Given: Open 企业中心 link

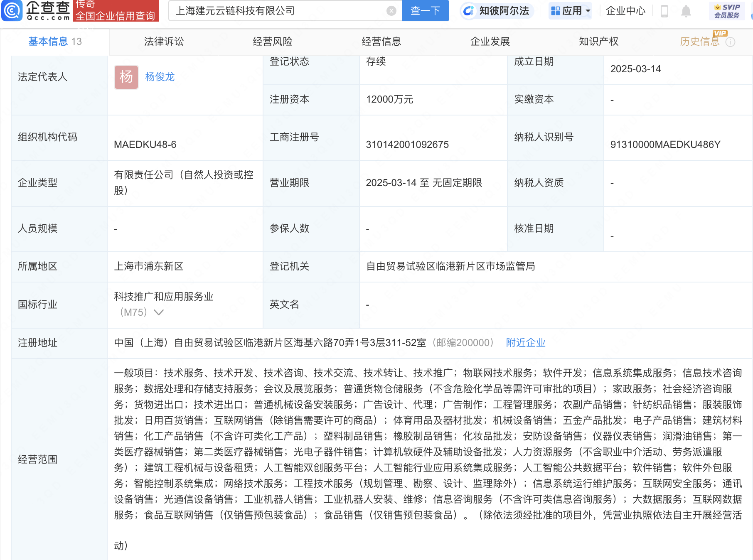Looking at the screenshot, I should pyautogui.click(x=626, y=11).
